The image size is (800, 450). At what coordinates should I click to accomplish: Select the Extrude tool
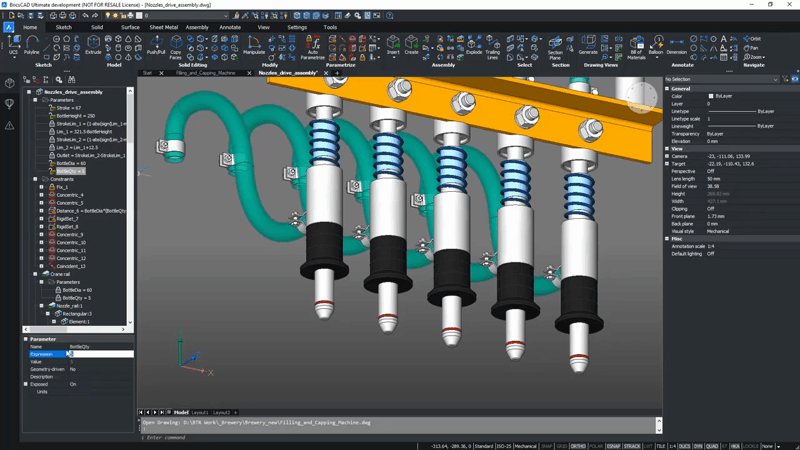[93, 45]
